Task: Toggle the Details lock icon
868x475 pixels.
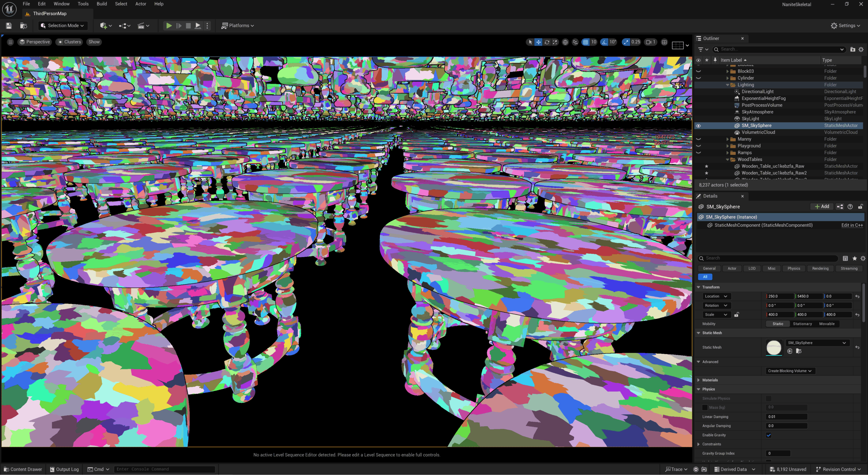Action: pos(860,206)
